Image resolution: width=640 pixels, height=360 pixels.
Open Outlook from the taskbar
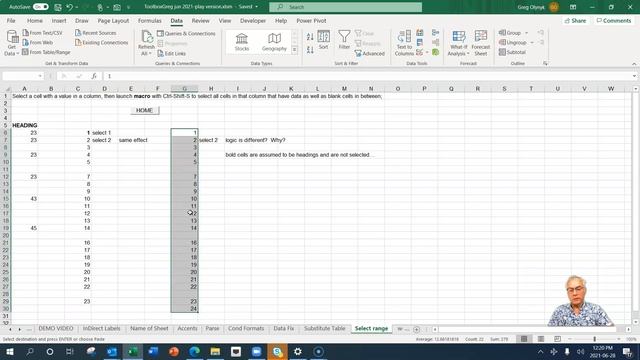(x=112, y=351)
